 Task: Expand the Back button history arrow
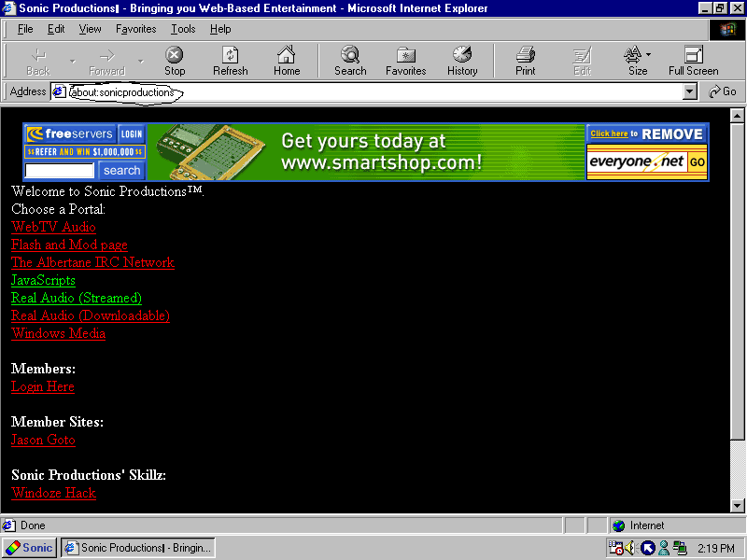tap(72, 62)
